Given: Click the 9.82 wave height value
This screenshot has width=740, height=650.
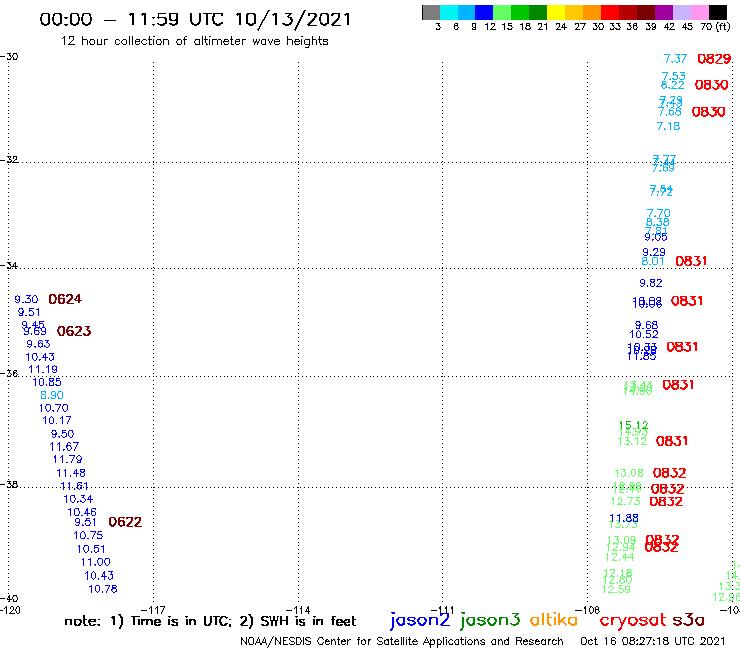Looking at the screenshot, I should 651,283.
